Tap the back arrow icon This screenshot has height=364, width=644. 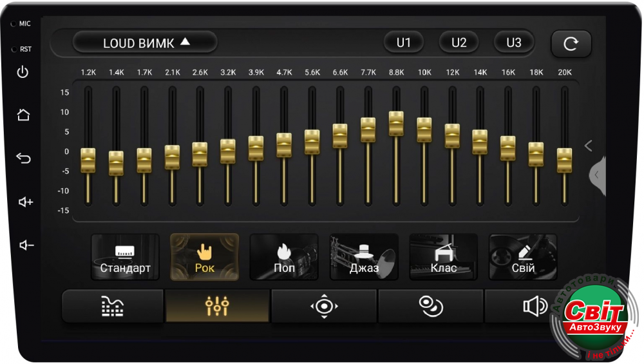(23, 158)
